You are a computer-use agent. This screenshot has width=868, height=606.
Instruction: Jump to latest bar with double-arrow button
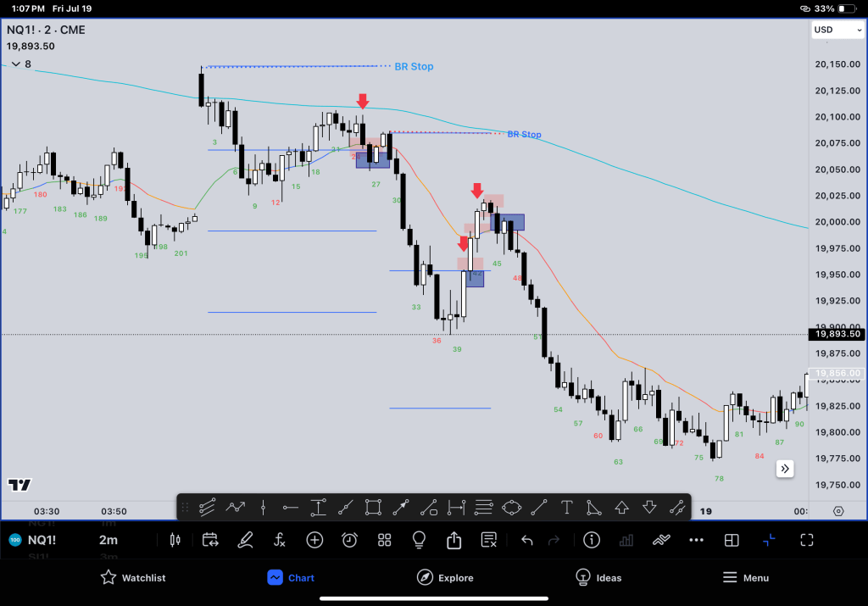coord(785,468)
